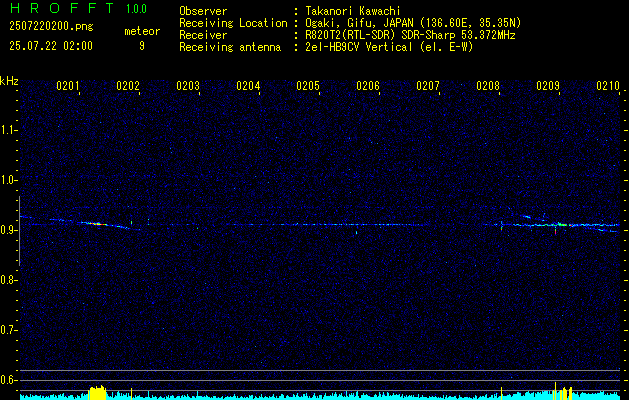The height and width of the screenshot is (400, 629).
Task: Click the bright red-yellow echo near 0201
Action: 97,223
